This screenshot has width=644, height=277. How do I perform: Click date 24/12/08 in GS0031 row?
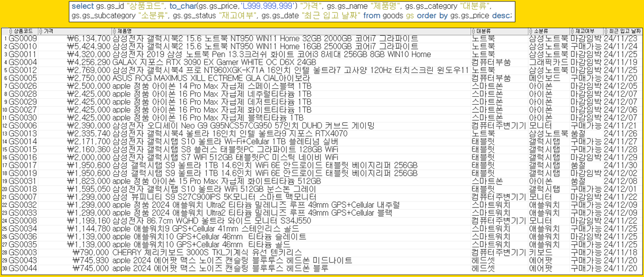pyautogui.click(x=620, y=181)
